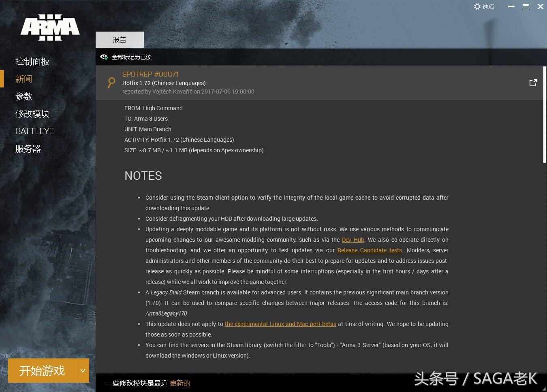Click the news panel vertical scrollbar
547x392 pixels.
pyautogui.click(x=544, y=115)
